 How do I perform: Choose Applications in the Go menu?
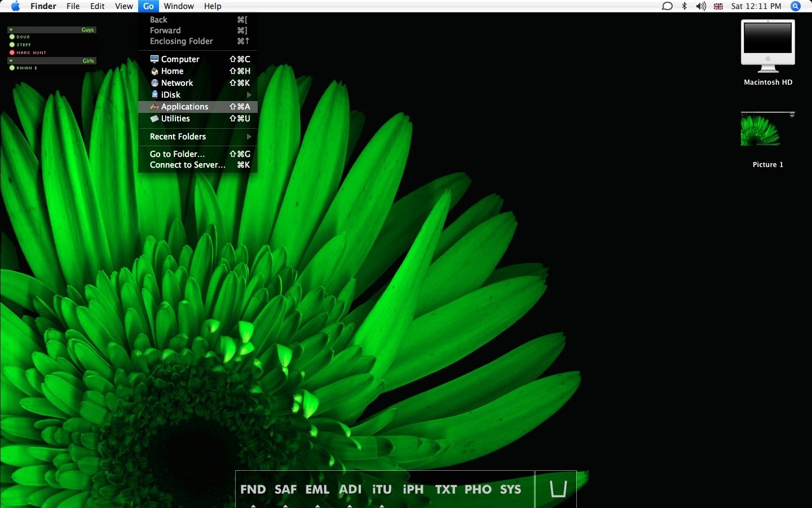pos(198,107)
